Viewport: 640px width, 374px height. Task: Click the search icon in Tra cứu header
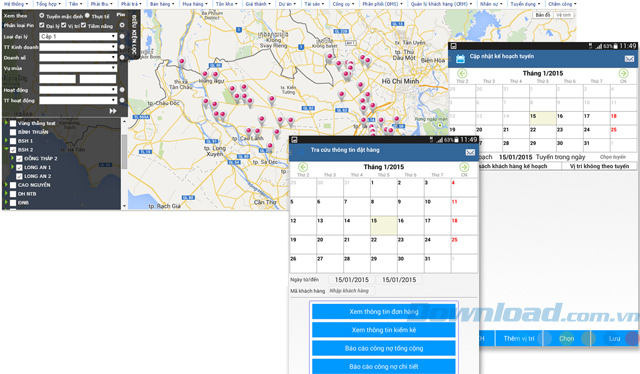301,151
